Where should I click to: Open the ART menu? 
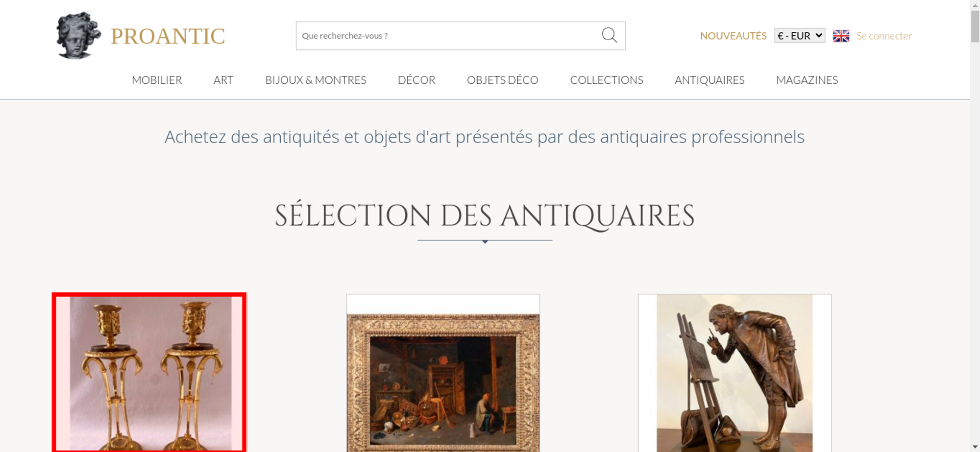point(223,80)
